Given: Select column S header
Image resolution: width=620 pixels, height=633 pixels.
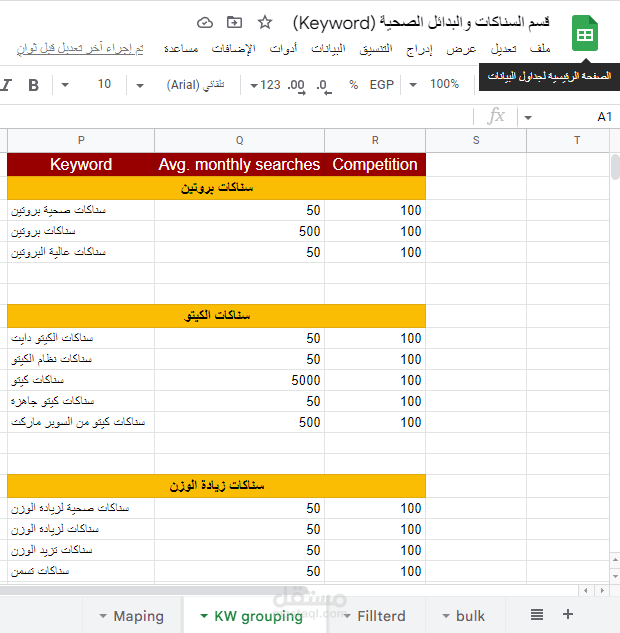Looking at the screenshot, I should pyautogui.click(x=476, y=140).
